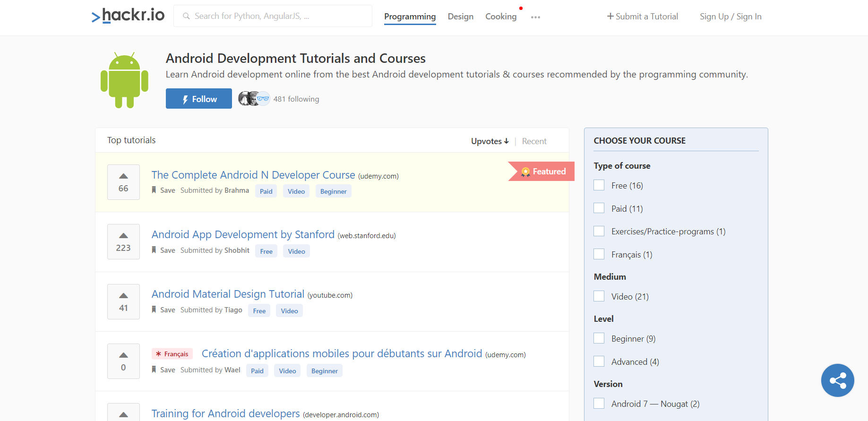Select the Advanced (4) level checkbox
This screenshot has height=421, width=868.
pos(599,361)
